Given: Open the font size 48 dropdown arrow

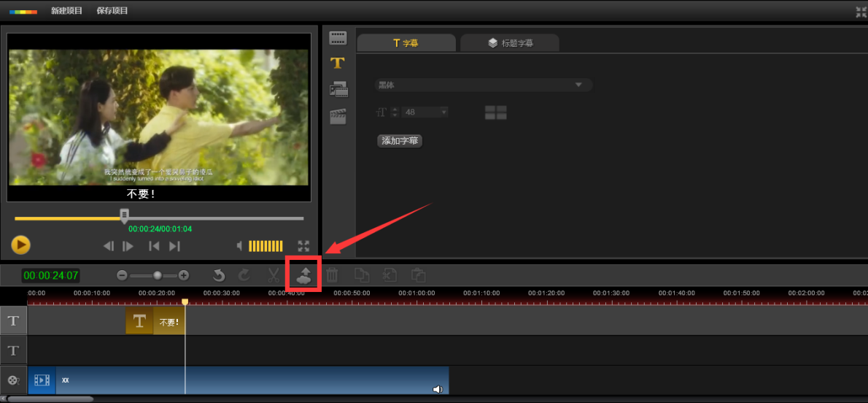Looking at the screenshot, I should (x=443, y=112).
